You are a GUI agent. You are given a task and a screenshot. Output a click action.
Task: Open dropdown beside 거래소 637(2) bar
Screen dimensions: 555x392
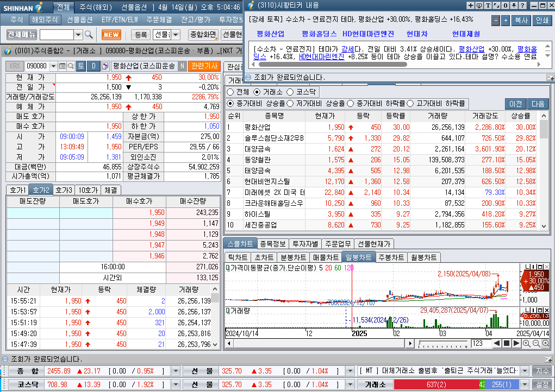point(525,384)
